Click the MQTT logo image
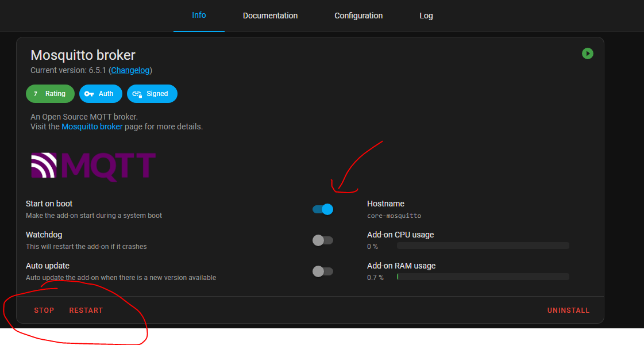 click(93, 167)
